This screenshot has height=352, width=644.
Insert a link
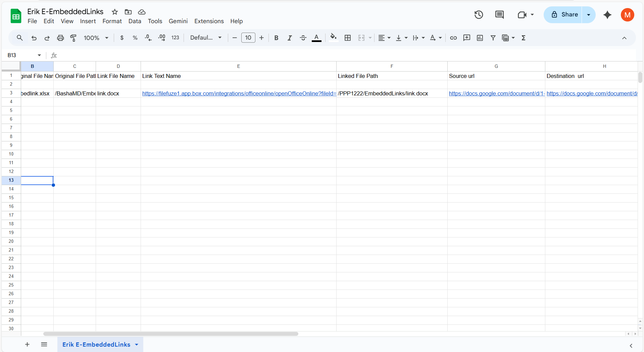coord(453,38)
